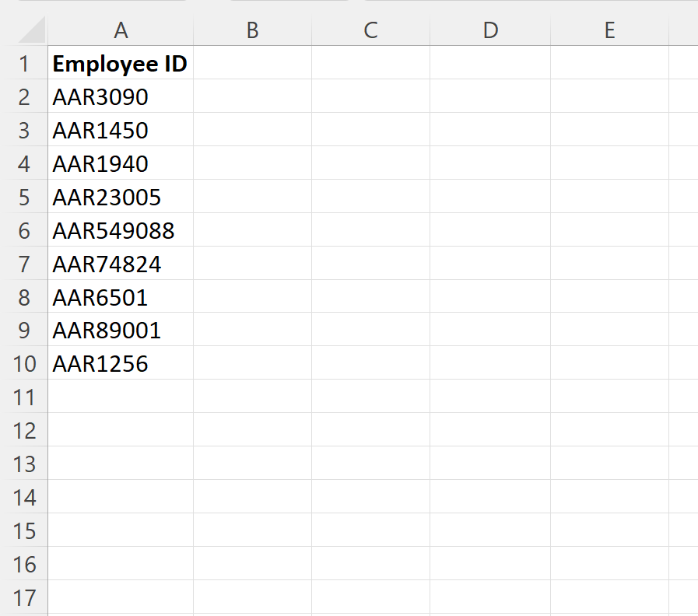
Task: Select the cell containing AAR549088
Action: 121,230
